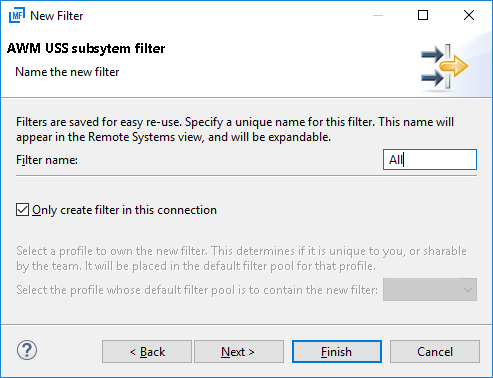Image resolution: width=493 pixels, height=378 pixels.
Task: Maximize the New Filter dialog window
Action: click(x=423, y=15)
